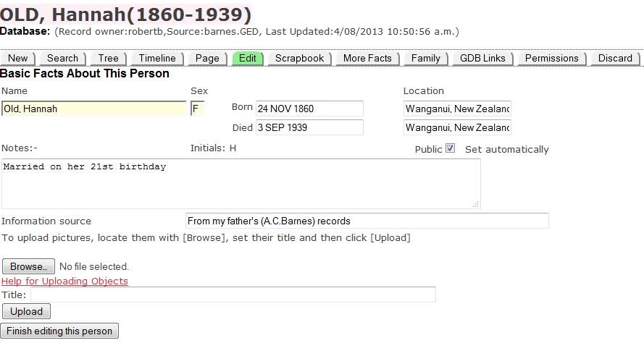Select the Page tab

207,59
